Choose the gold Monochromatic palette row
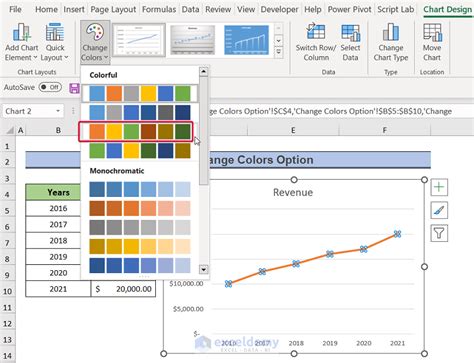The height and width of the screenshot is (363, 474). pos(140,247)
